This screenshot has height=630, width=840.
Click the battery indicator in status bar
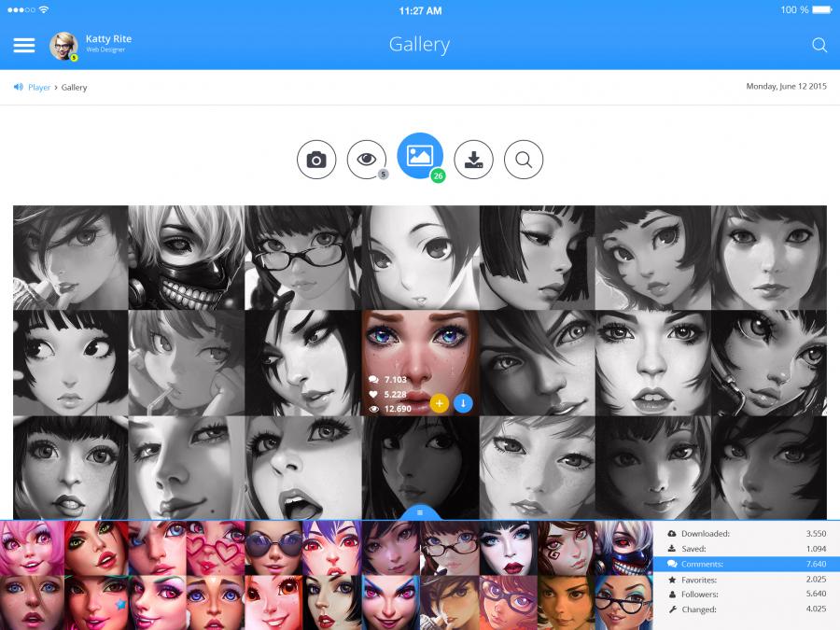[x=822, y=9]
